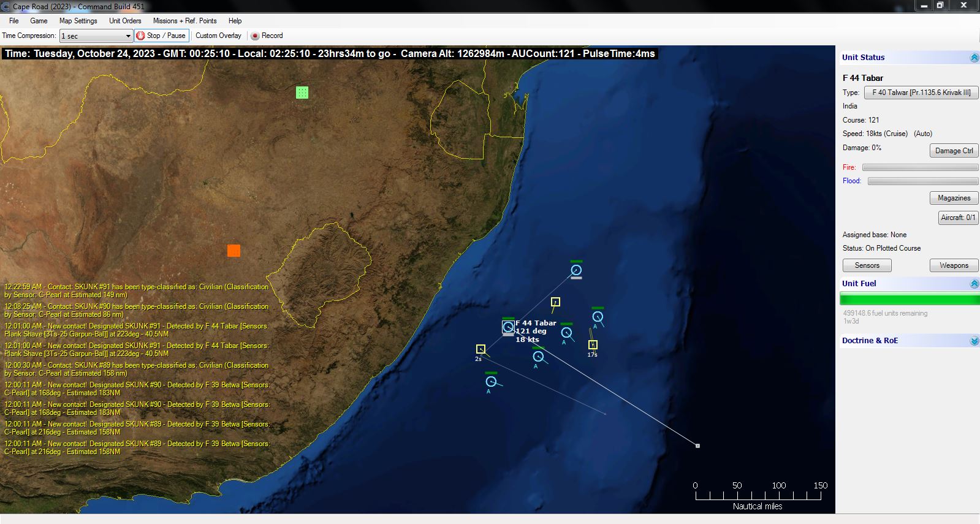The width and height of the screenshot is (980, 524).
Task: Collapse the Unit Status panel
Action: (x=974, y=58)
